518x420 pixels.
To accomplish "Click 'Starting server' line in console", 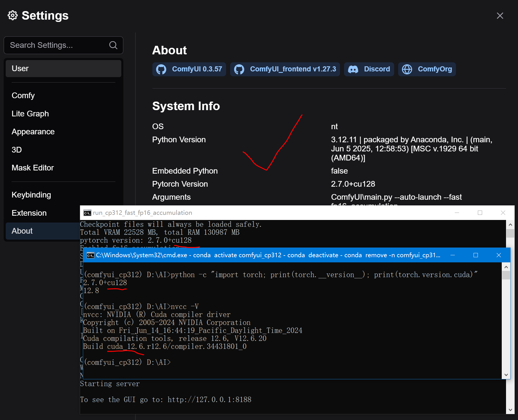I will click(x=110, y=384).
